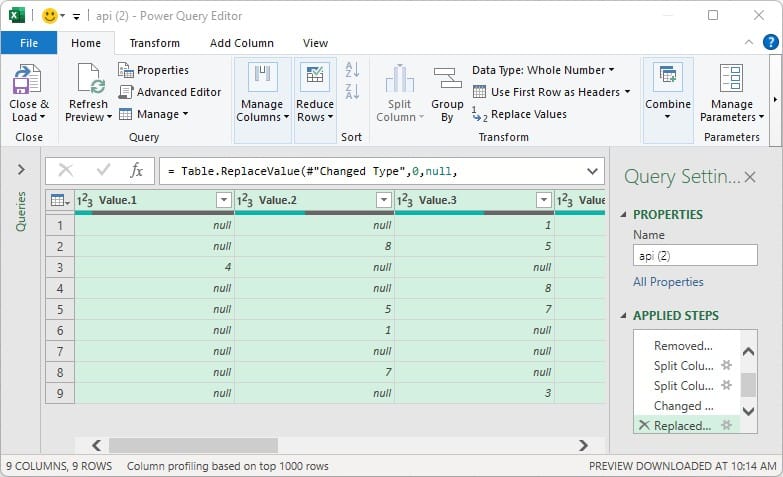
Task: Switch to the Transform tab
Action: [x=155, y=43]
